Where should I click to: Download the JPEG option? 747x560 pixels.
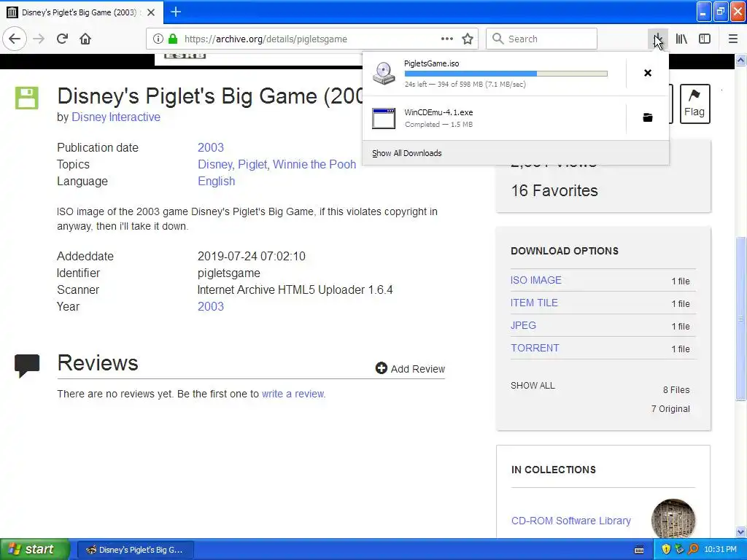click(523, 325)
